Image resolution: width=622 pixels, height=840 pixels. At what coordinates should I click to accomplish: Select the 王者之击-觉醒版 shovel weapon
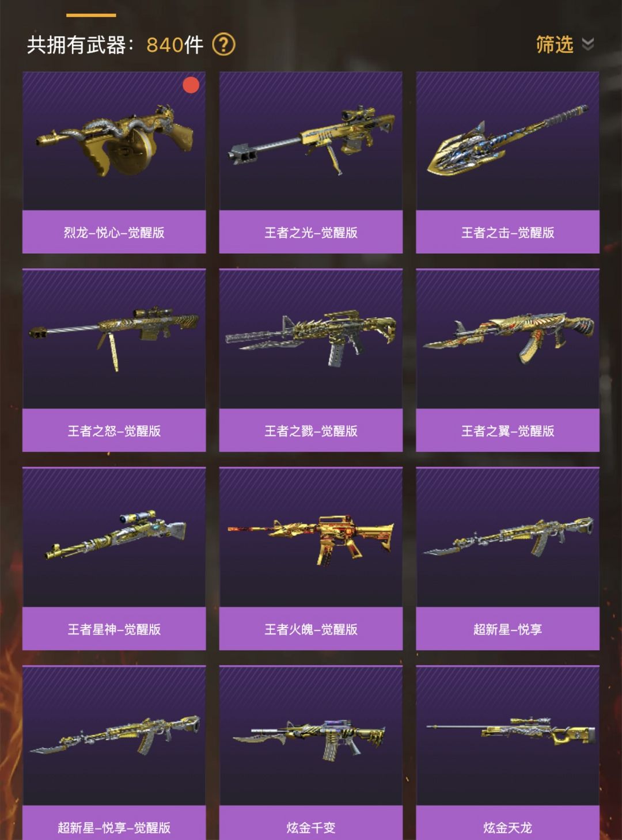[507, 142]
